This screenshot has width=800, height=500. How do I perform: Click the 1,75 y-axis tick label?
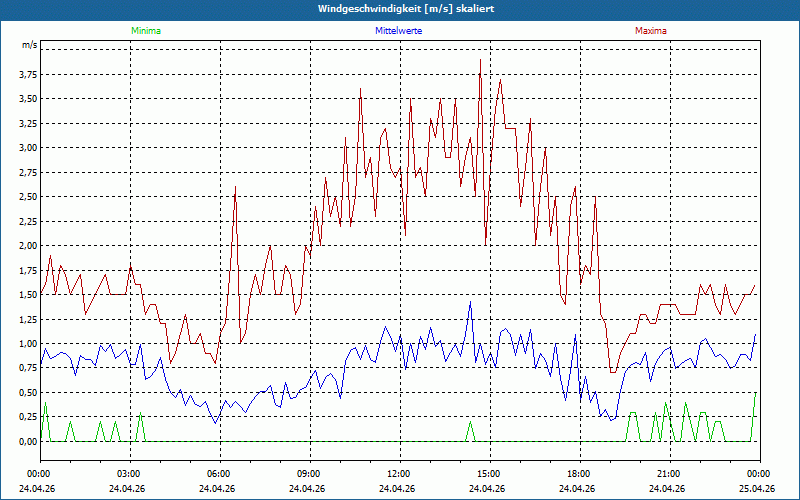[27, 270]
